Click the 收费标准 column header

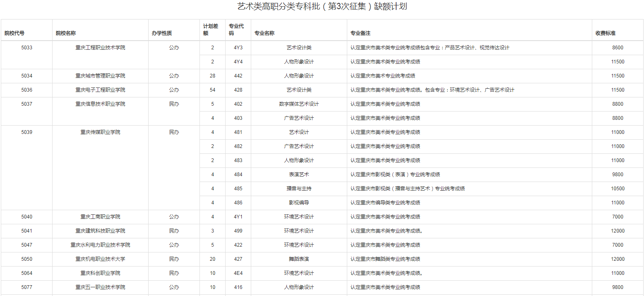click(x=605, y=33)
